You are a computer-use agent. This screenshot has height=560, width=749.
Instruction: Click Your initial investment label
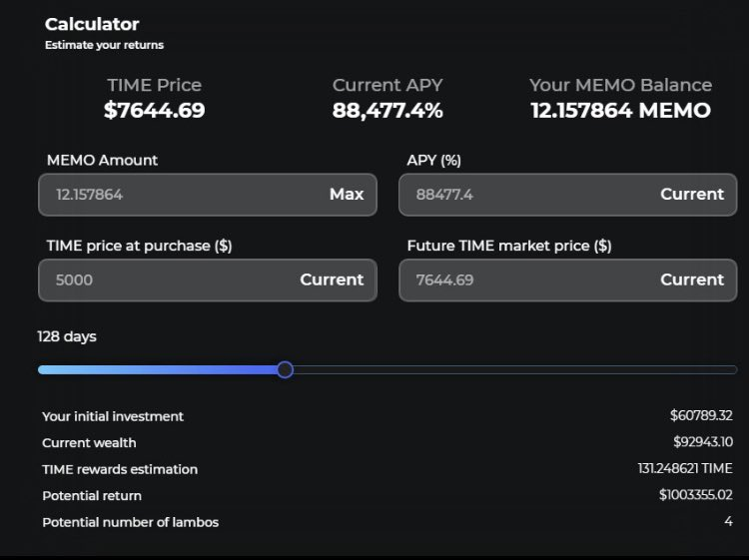pyautogui.click(x=113, y=416)
